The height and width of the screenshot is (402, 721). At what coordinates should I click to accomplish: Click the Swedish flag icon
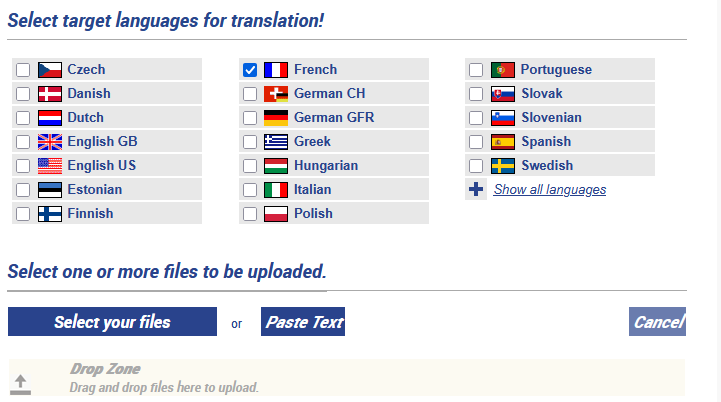pyautogui.click(x=503, y=166)
